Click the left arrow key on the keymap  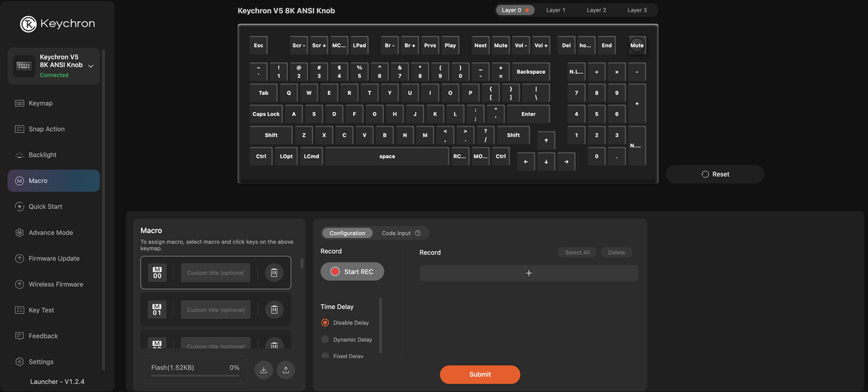point(526,161)
